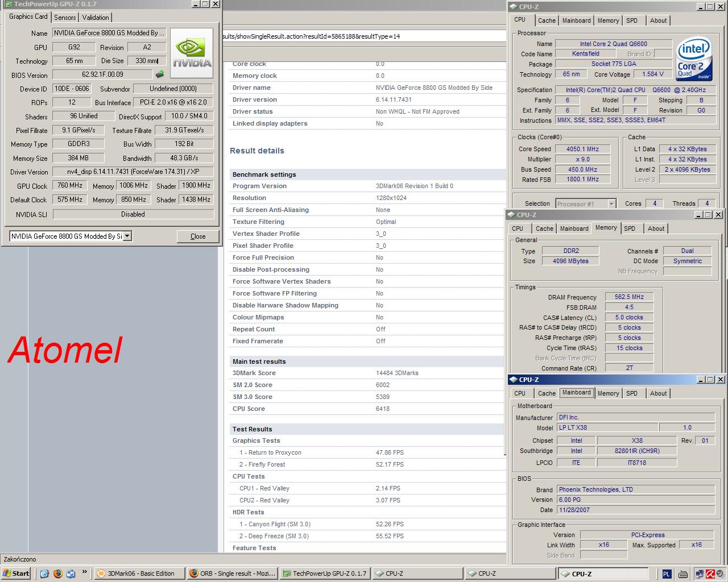Click the DRAM Frequency value 562.5 MHz
This screenshot has height=582, width=728.
click(629, 297)
